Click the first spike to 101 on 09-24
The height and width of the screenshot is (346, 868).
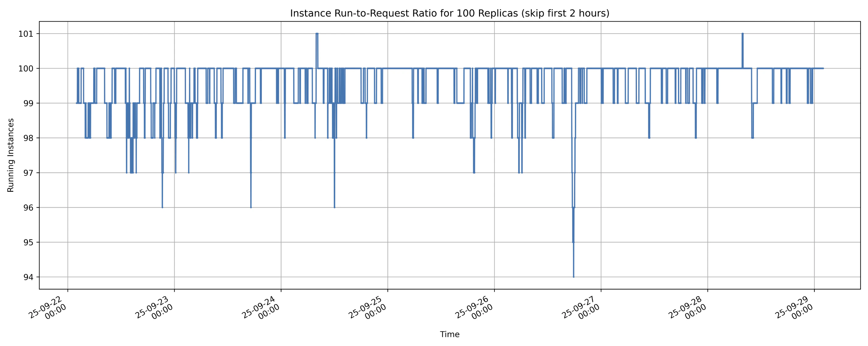317,34
